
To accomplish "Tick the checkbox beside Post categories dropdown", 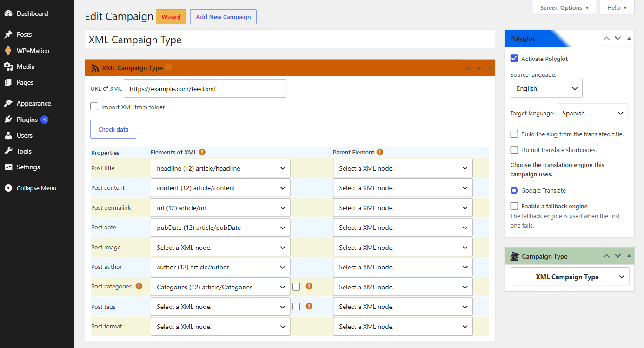I will (x=296, y=287).
